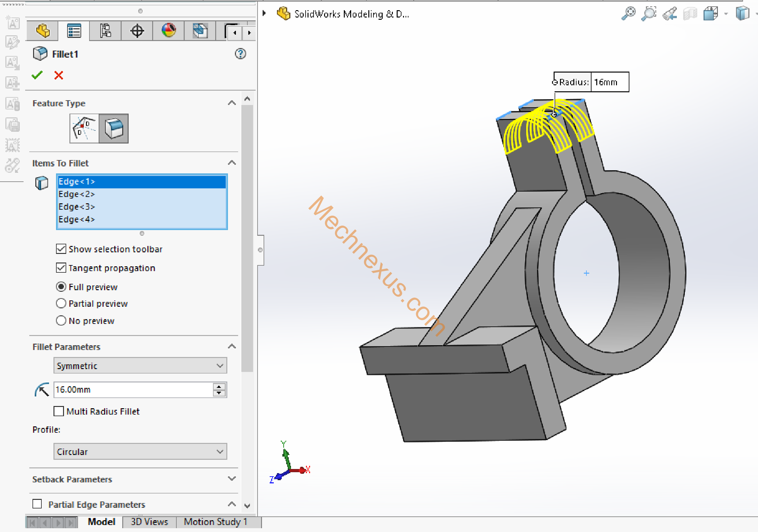Open the Motion Study 1 tab
The image size is (758, 532).
point(215,522)
